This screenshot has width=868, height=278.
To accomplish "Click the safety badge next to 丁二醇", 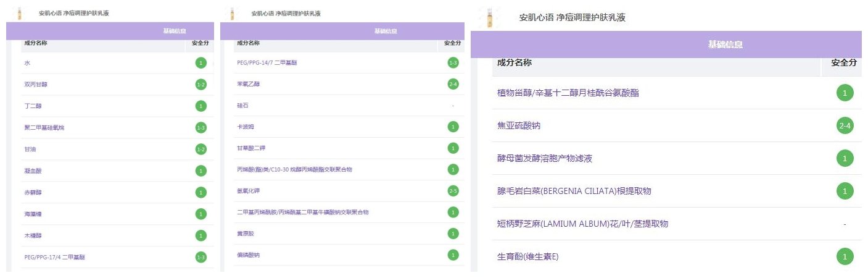I will (x=200, y=106).
